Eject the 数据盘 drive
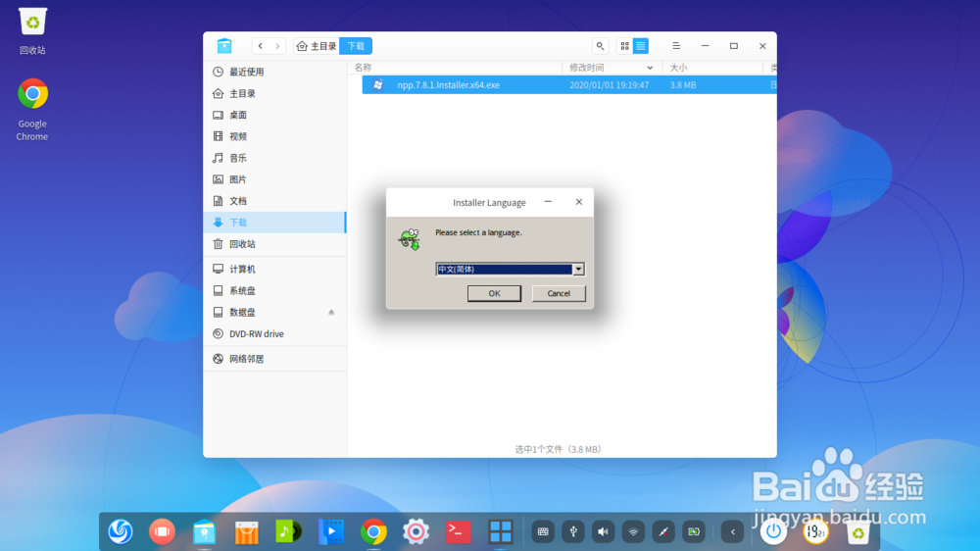Screen dimensions: 980x551 [331, 312]
